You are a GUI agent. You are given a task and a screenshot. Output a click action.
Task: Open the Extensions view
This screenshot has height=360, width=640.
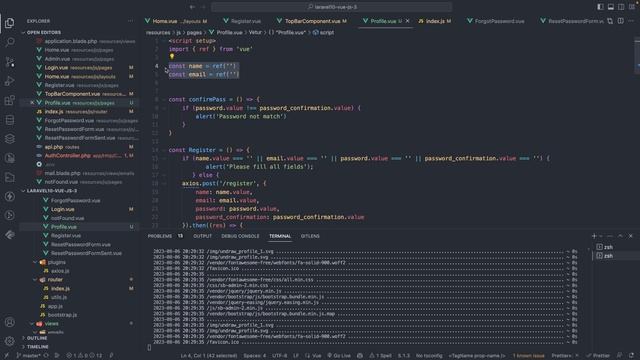click(9, 100)
